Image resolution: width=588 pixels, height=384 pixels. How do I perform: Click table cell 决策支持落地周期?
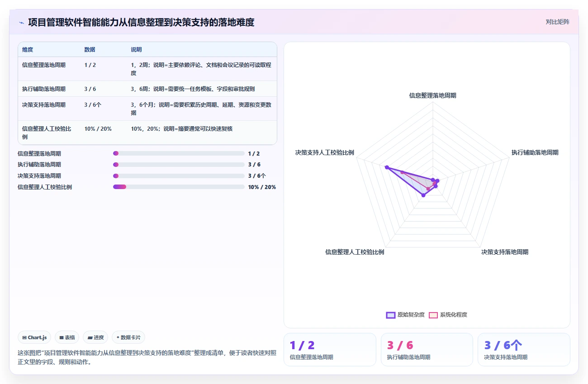click(44, 105)
